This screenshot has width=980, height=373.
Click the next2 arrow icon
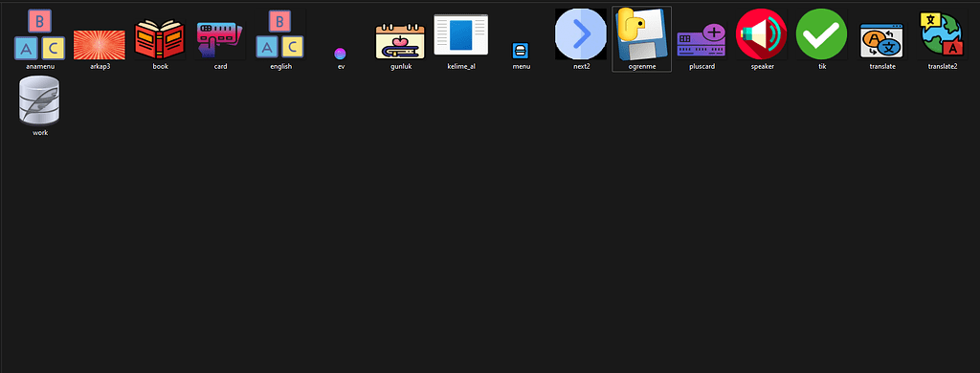click(x=581, y=34)
